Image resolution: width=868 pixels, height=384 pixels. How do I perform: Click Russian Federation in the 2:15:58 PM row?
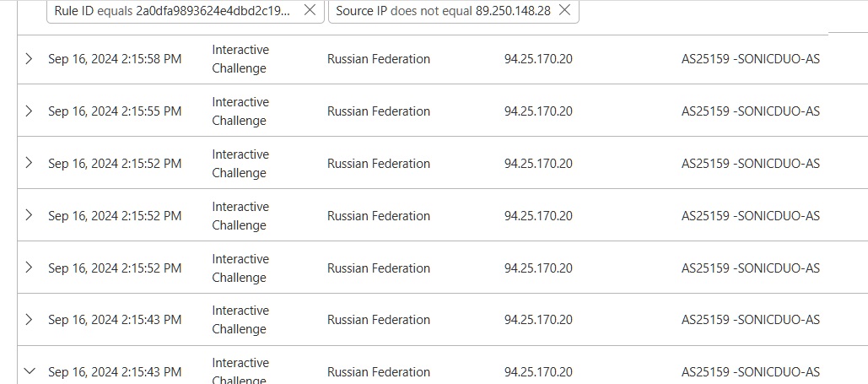pos(379,59)
